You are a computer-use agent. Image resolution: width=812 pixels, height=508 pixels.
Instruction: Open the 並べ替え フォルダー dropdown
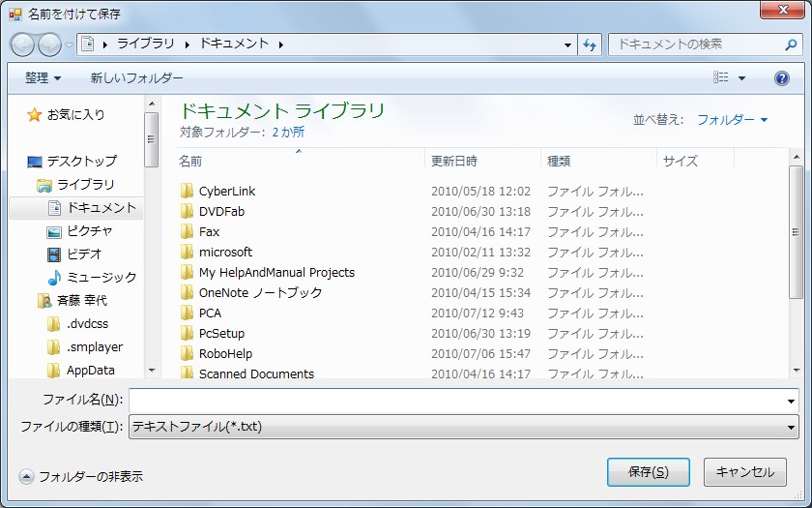point(733,120)
